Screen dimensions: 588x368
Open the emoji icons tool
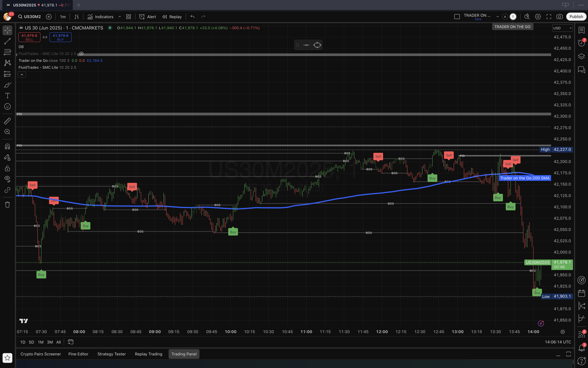pos(8,107)
